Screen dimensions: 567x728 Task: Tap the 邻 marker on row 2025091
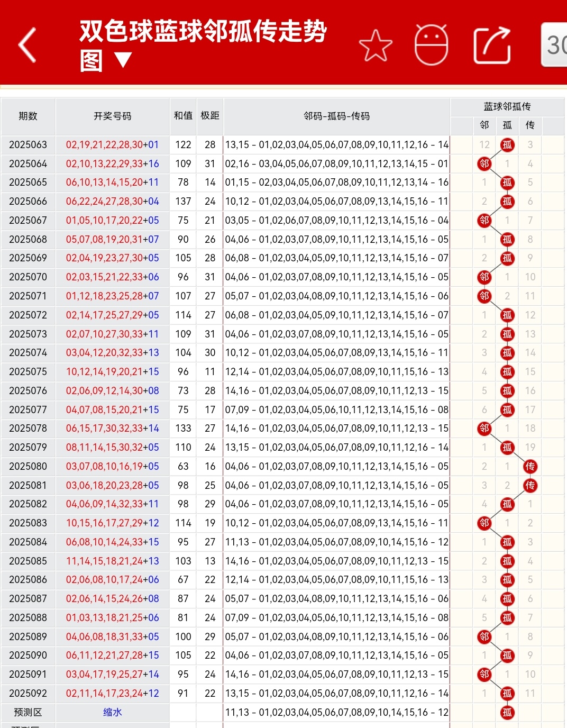tap(484, 674)
